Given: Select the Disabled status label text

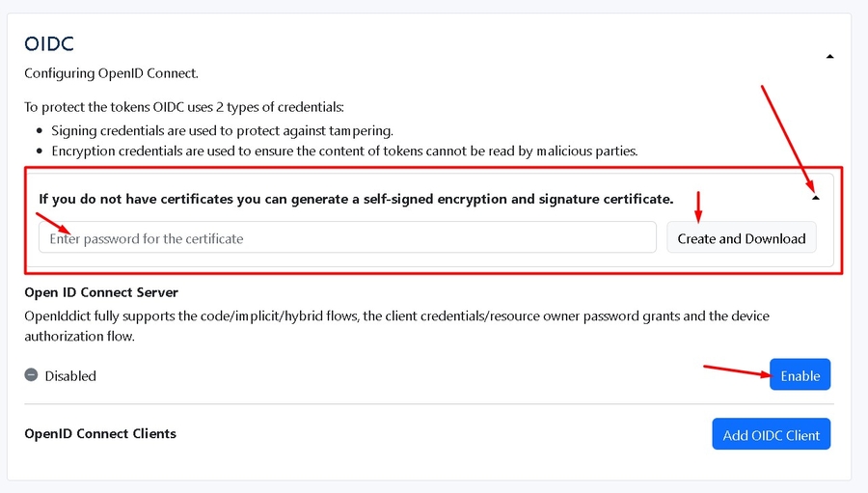Looking at the screenshot, I should click(70, 376).
